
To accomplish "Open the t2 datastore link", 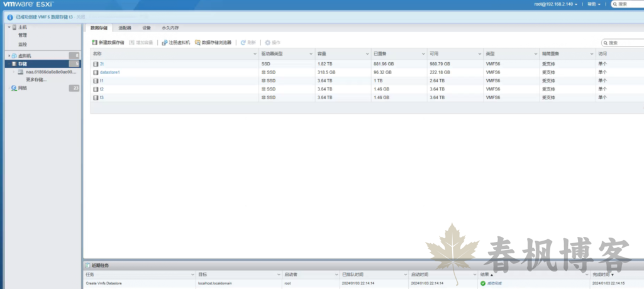I will tap(101, 89).
